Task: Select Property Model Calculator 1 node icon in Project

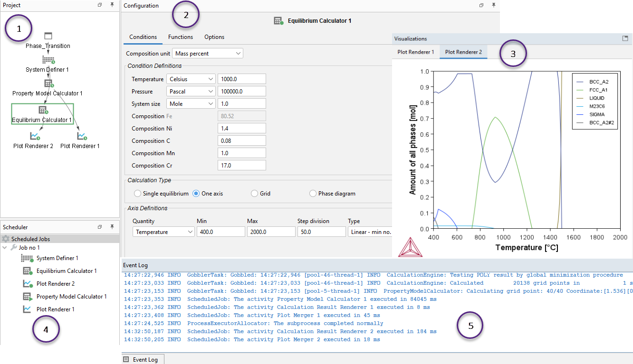Action: (48, 84)
